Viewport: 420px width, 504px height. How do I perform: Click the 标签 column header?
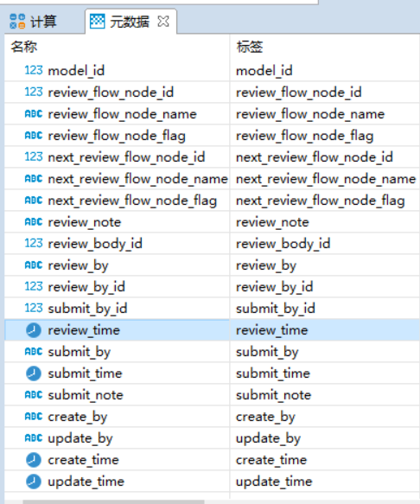pyautogui.click(x=250, y=47)
